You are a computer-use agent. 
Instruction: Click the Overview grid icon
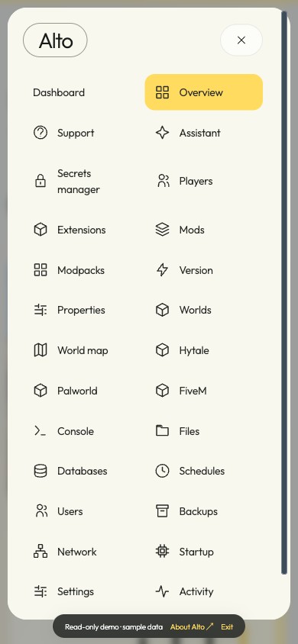coord(162,92)
